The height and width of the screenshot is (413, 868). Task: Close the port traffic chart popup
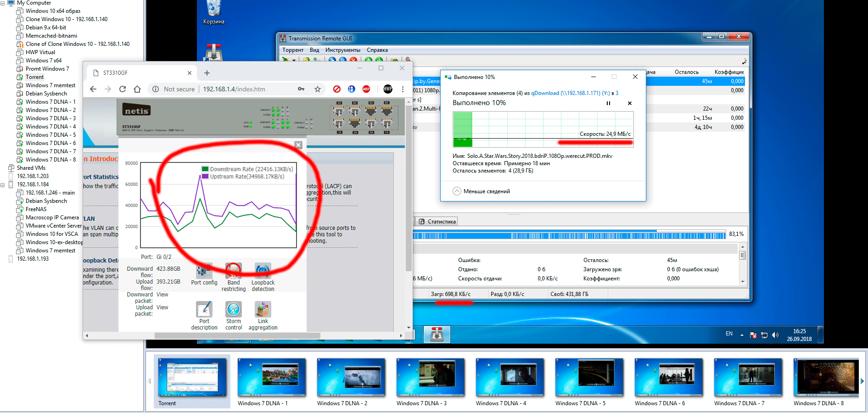298,145
